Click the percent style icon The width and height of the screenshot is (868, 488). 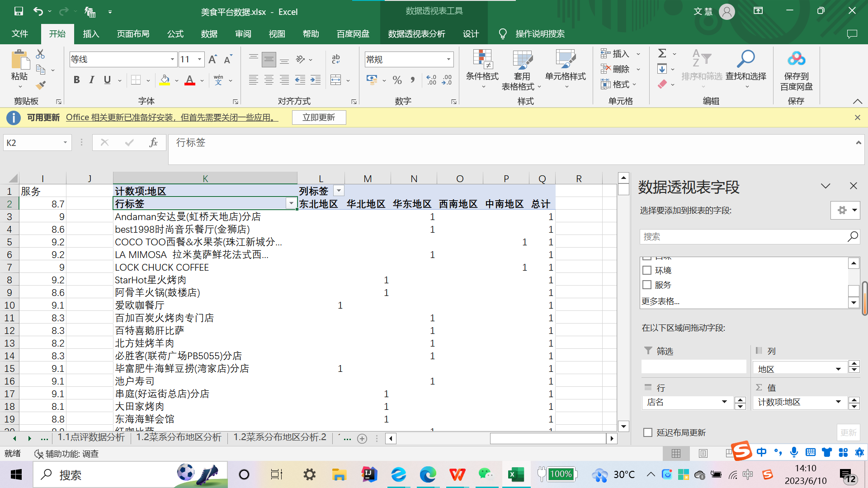point(397,80)
